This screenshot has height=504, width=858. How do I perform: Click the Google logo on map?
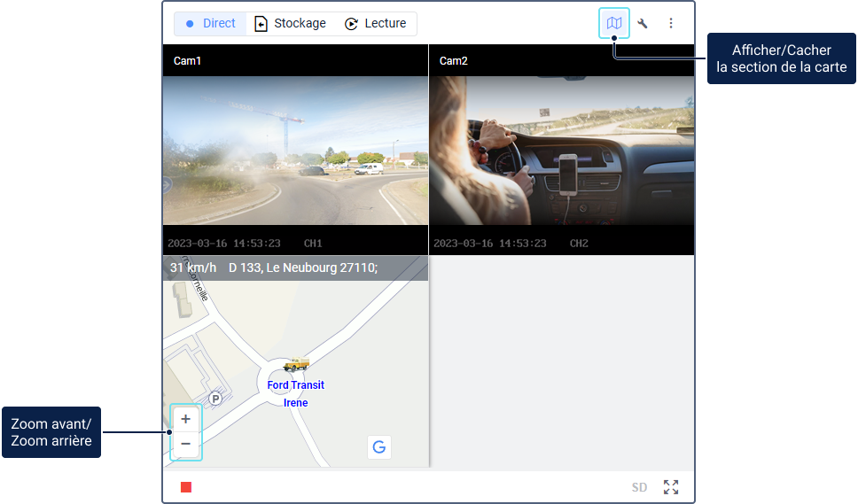coord(379,447)
